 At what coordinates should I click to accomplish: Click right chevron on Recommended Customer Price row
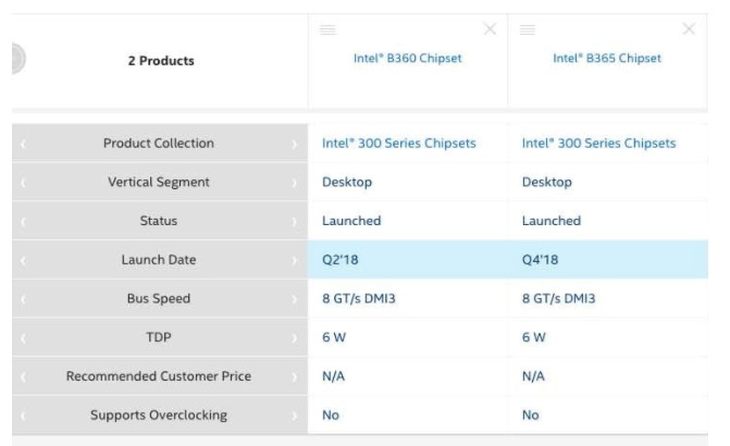tap(294, 377)
